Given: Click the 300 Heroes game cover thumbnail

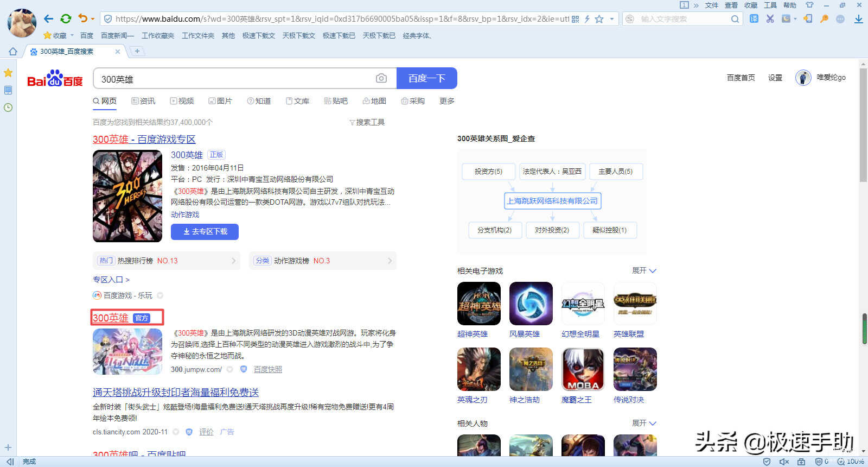Looking at the screenshot, I should coord(127,196).
